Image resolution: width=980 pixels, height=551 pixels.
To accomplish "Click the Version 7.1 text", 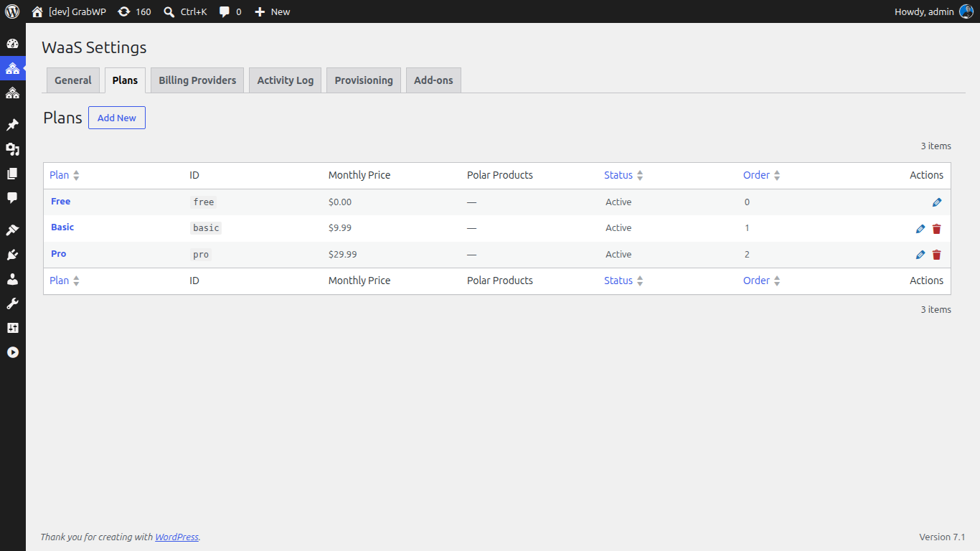I will pos(942,537).
